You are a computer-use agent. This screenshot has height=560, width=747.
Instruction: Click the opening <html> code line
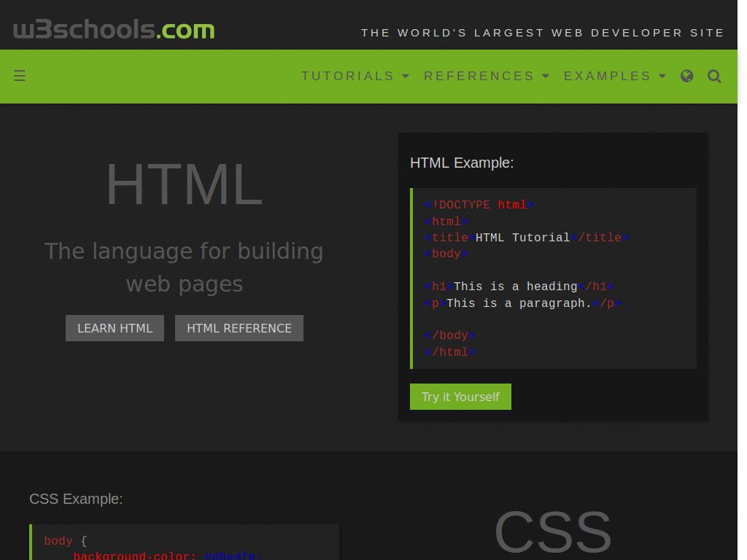[x=446, y=222]
